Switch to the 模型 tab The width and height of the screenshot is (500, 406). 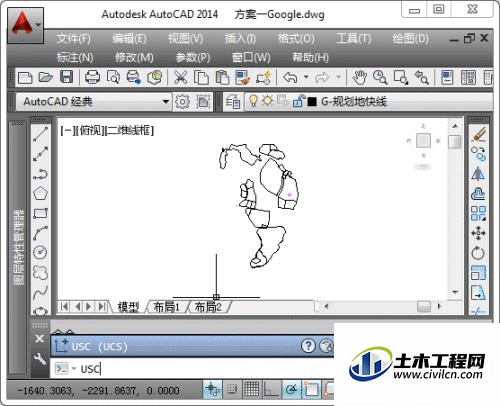[x=128, y=307]
